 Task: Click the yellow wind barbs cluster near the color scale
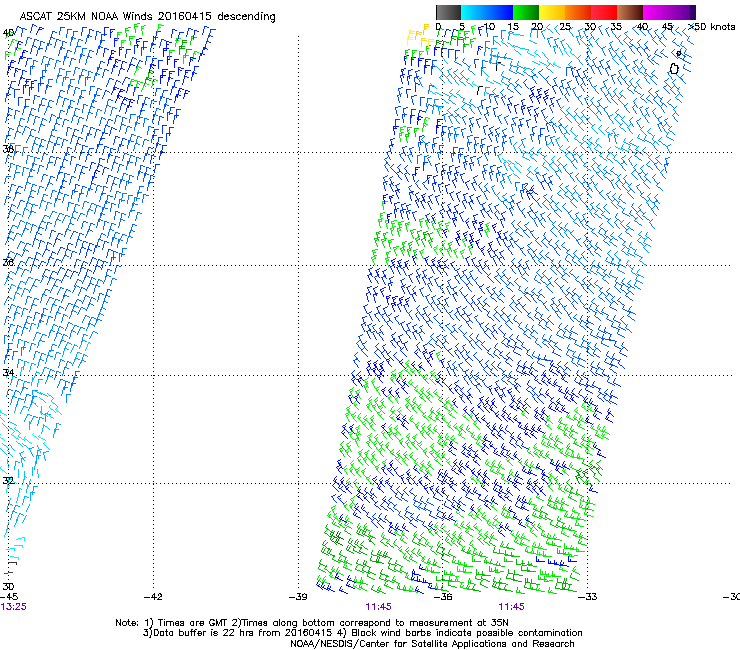coord(419,36)
